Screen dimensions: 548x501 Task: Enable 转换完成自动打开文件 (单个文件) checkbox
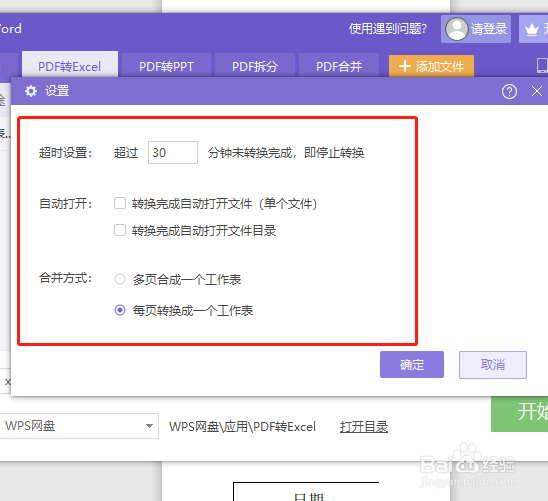point(120,203)
